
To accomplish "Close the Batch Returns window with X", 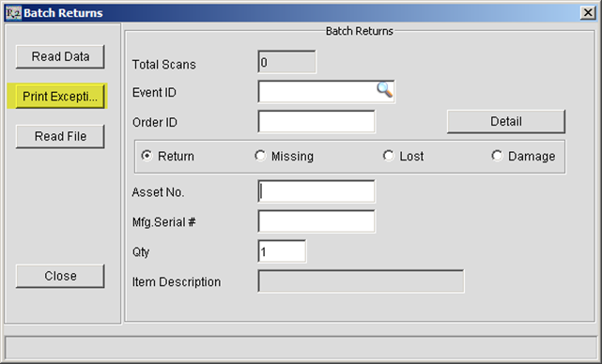I will click(x=588, y=13).
